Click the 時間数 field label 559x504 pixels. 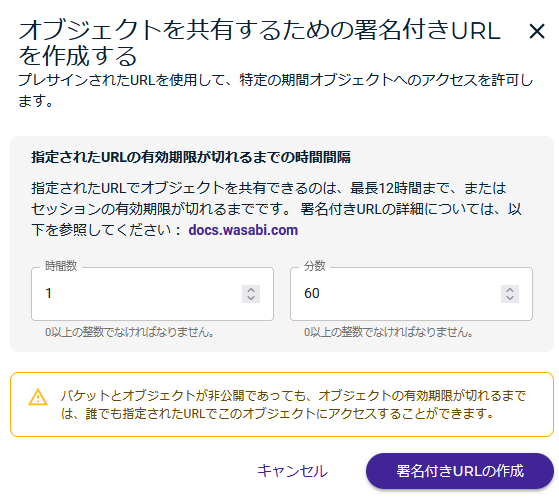[x=61, y=266]
